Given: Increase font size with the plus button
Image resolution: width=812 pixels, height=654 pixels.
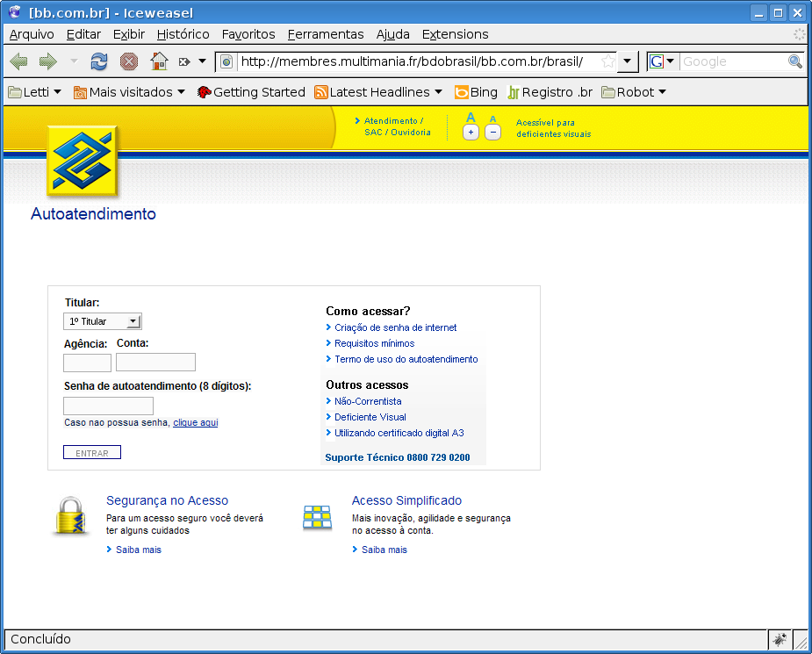Looking at the screenshot, I should pos(471,132).
